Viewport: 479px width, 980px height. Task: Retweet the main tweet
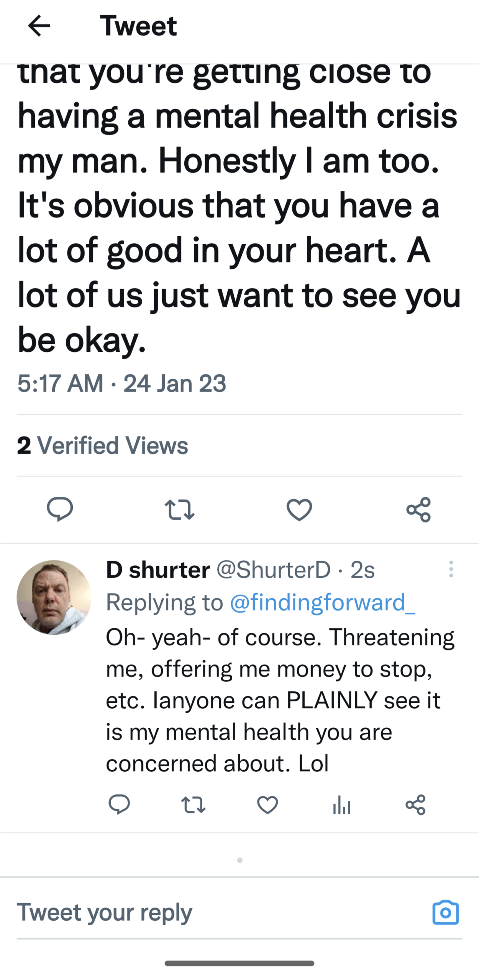[x=179, y=510]
